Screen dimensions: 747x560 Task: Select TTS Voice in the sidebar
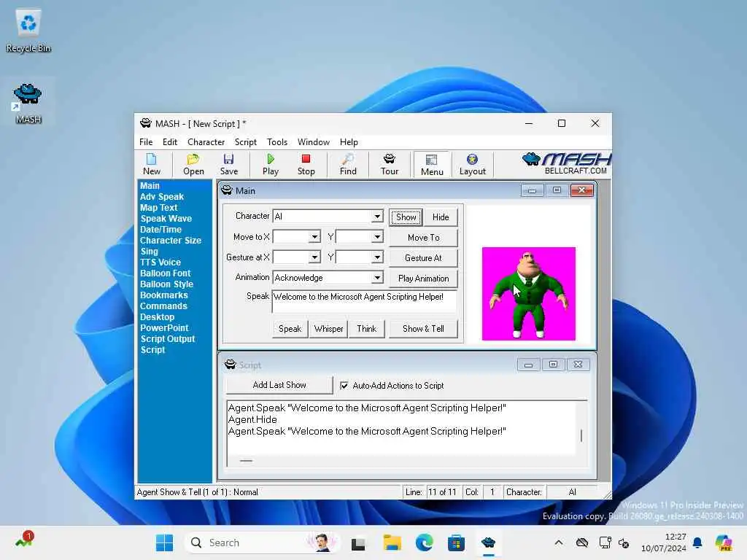(x=160, y=262)
